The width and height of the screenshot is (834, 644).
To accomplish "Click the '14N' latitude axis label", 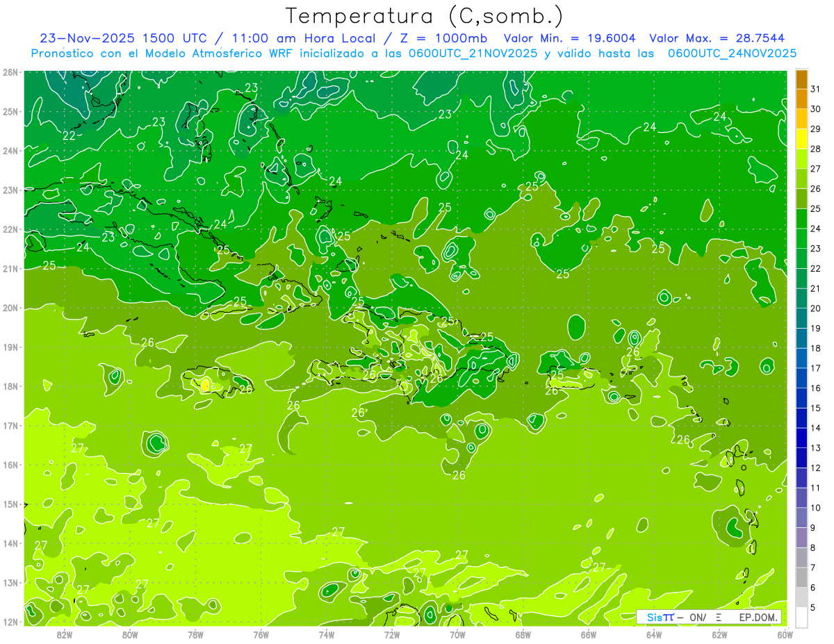I will pos(10,543).
